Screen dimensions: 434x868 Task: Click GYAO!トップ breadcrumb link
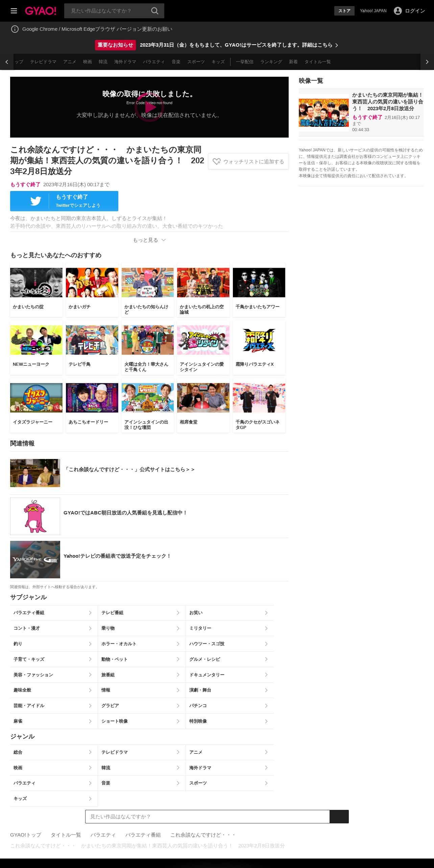coord(26,835)
